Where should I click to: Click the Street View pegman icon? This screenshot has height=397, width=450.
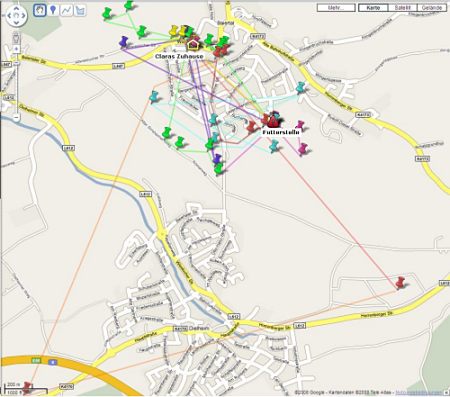16,38
